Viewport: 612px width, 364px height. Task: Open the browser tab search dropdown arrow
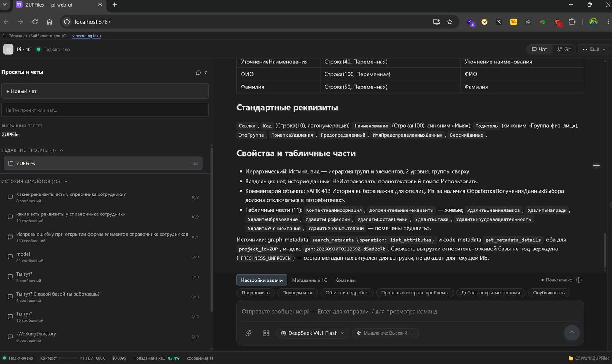tap(5, 5)
